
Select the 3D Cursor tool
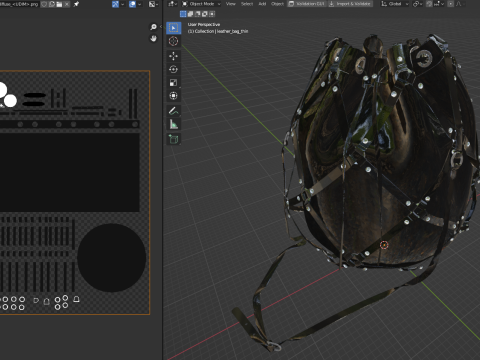click(x=173, y=41)
